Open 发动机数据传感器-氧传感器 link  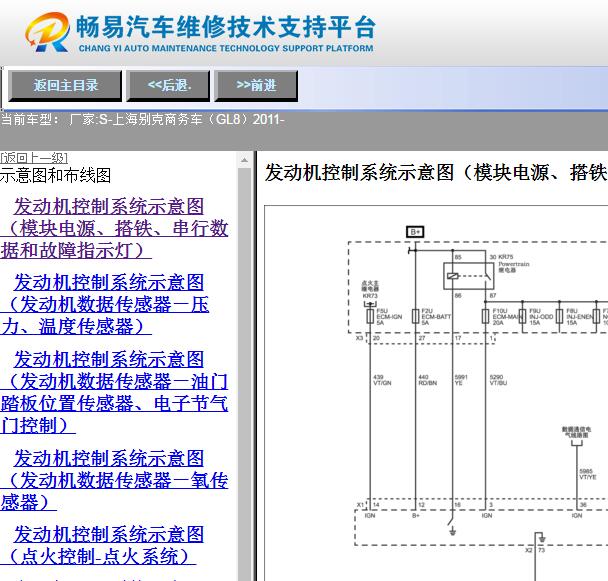click(x=114, y=480)
